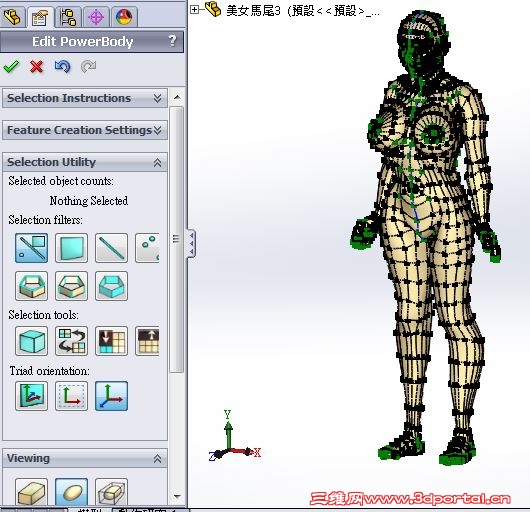Image resolution: width=530 pixels, height=512 pixels.
Task: Click the X axis of the view triad
Action: coord(244,452)
